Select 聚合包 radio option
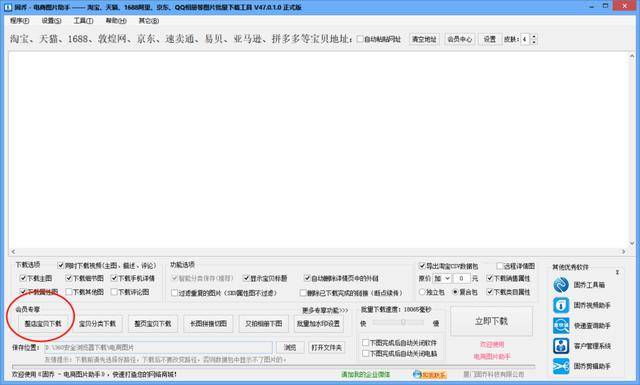The width and height of the screenshot is (640, 385). [x=456, y=292]
